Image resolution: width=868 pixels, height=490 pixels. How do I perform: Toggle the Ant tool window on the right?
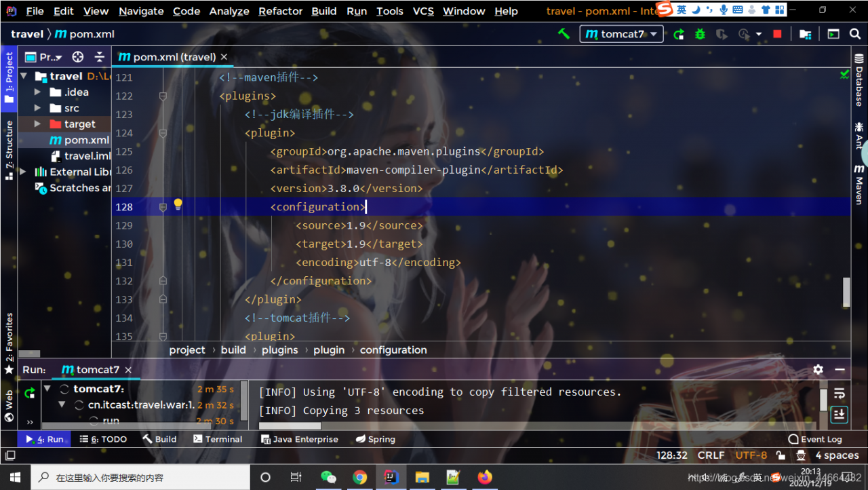pyautogui.click(x=859, y=136)
